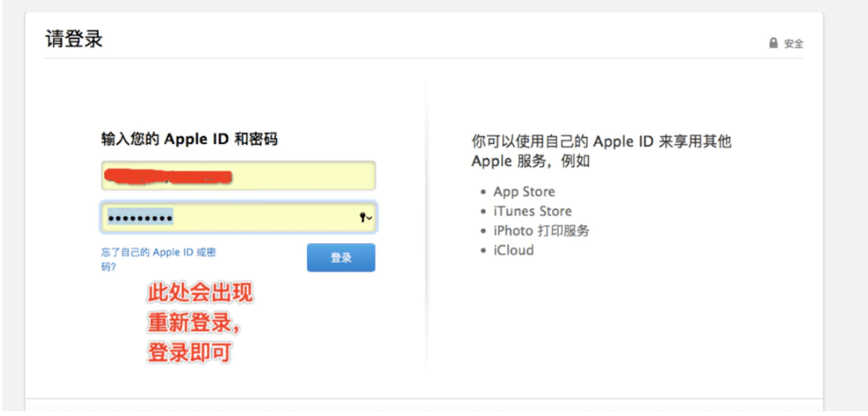The image size is (868, 416).
Task: Open the small chevron beside the key icon
Action: 370,219
